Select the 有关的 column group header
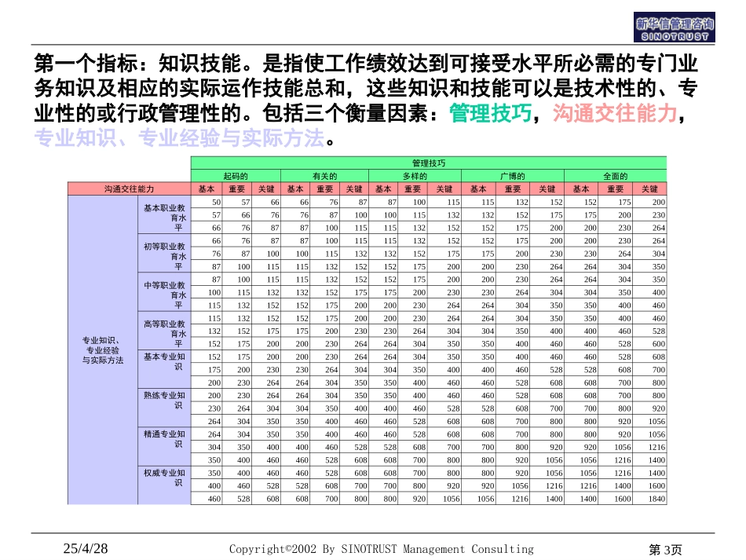The width and height of the screenshot is (746, 560). click(x=324, y=176)
